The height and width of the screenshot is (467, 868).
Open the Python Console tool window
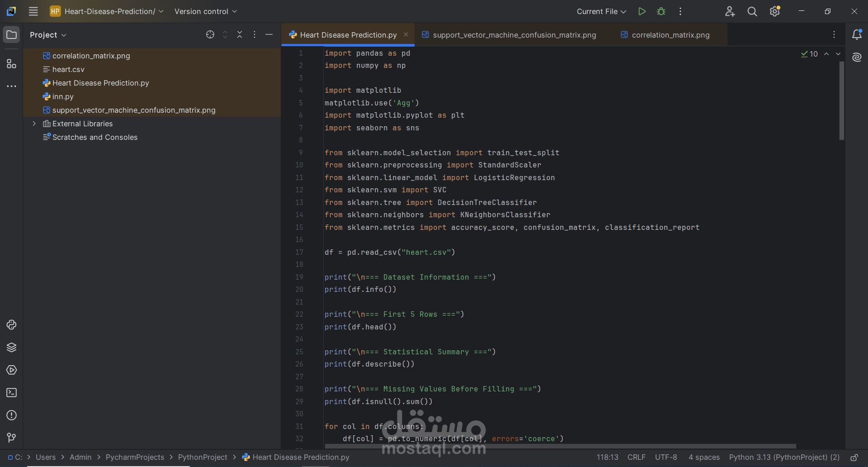(12, 325)
